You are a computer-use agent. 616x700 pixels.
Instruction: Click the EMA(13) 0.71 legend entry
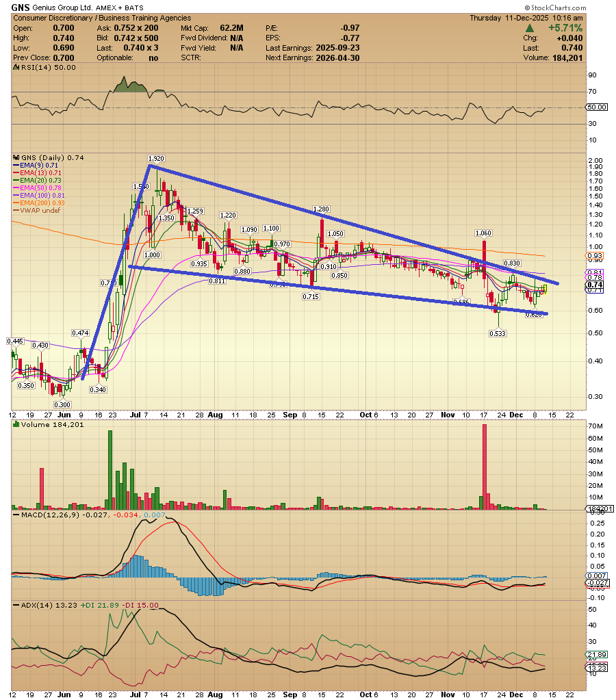click(38, 172)
